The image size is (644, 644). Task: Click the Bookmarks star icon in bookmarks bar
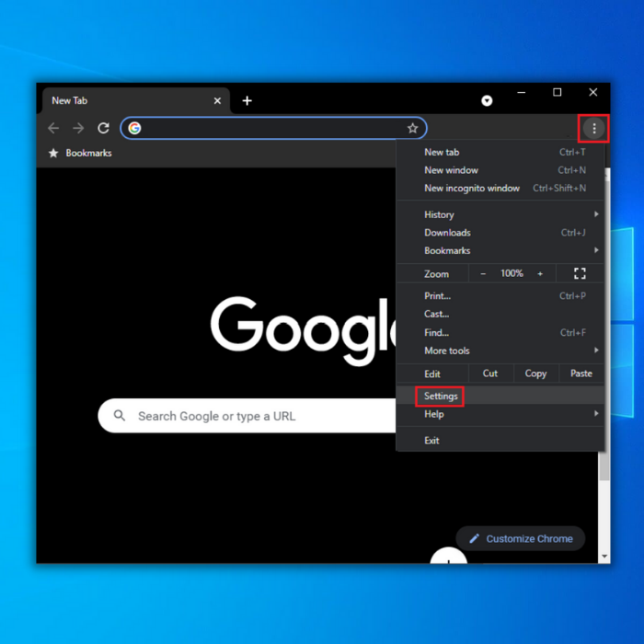(x=53, y=154)
